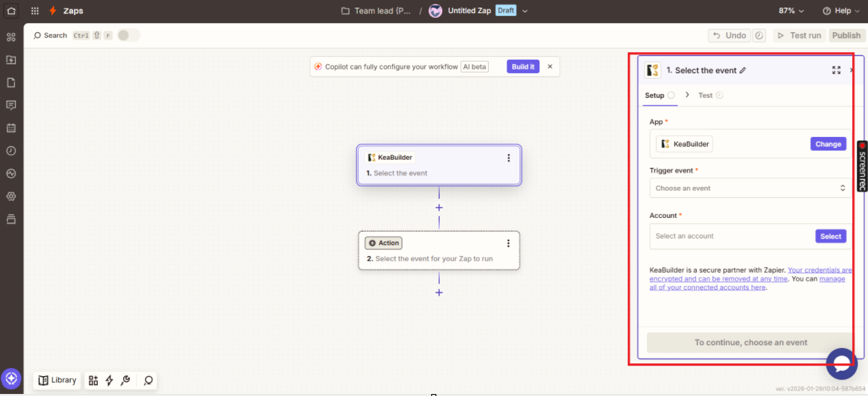The height and width of the screenshot is (396, 868).
Task: Click the pencil icon to rename step
Action: tap(743, 71)
